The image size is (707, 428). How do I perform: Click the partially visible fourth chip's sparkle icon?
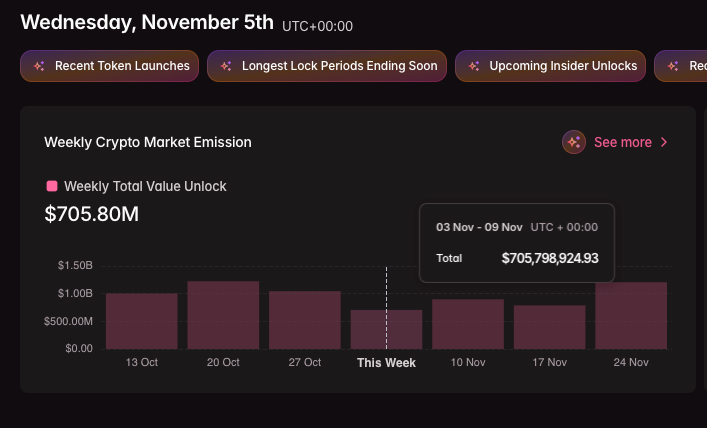[673, 66]
